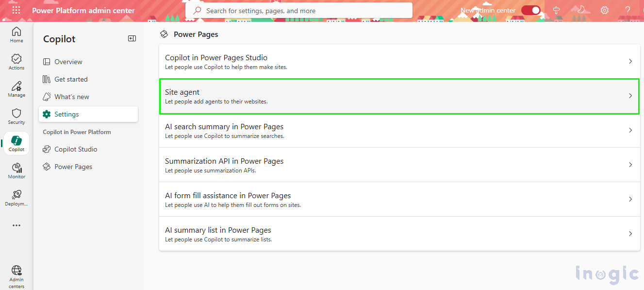Click the 'Let people add agents to their websites.' text

click(x=216, y=102)
